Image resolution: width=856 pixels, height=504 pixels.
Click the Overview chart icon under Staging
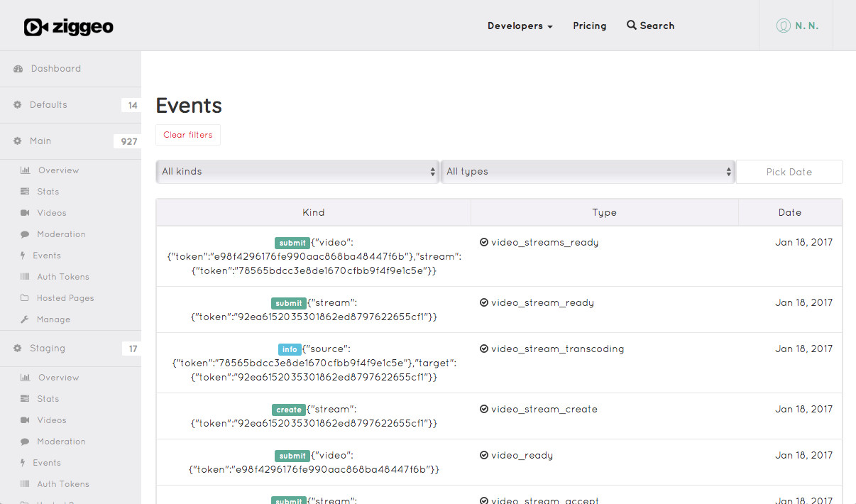[25, 378]
